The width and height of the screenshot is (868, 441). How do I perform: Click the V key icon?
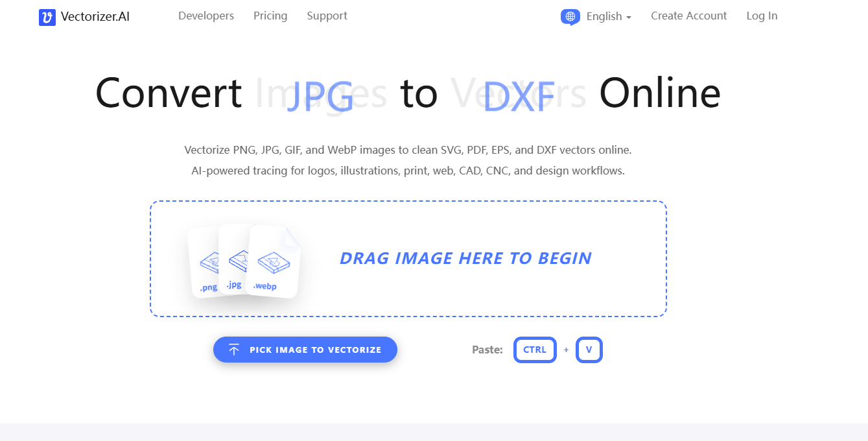pyautogui.click(x=589, y=350)
